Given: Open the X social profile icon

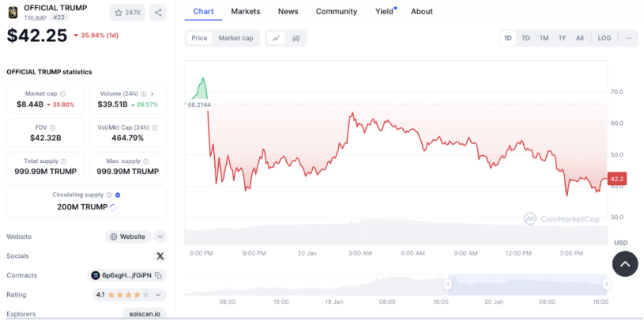Looking at the screenshot, I should 160,256.
